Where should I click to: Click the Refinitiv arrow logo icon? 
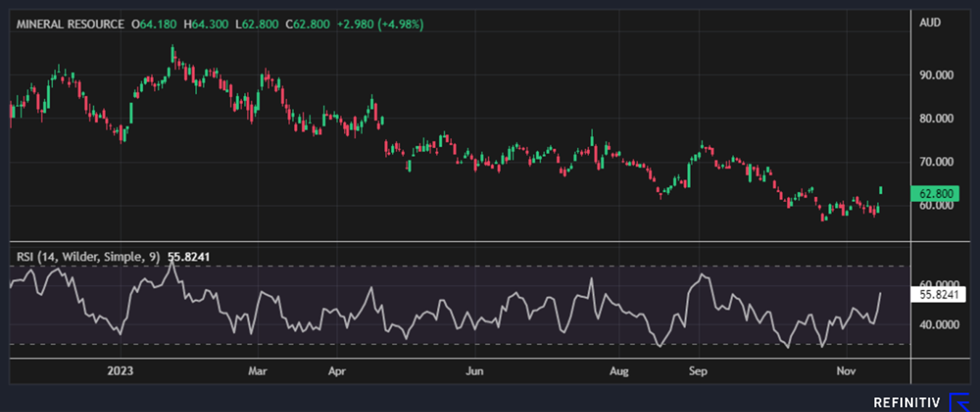(x=960, y=402)
